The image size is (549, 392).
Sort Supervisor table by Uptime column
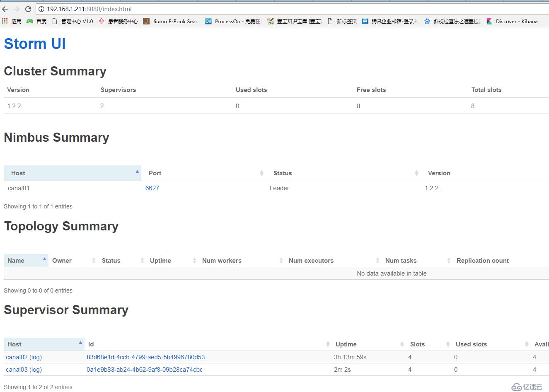[x=369, y=344]
